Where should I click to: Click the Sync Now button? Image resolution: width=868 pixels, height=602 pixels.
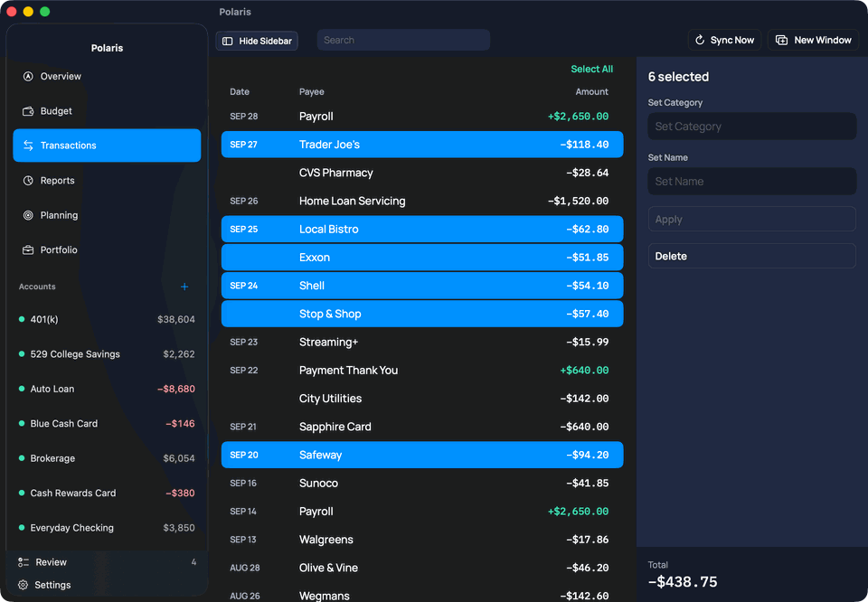tap(724, 40)
